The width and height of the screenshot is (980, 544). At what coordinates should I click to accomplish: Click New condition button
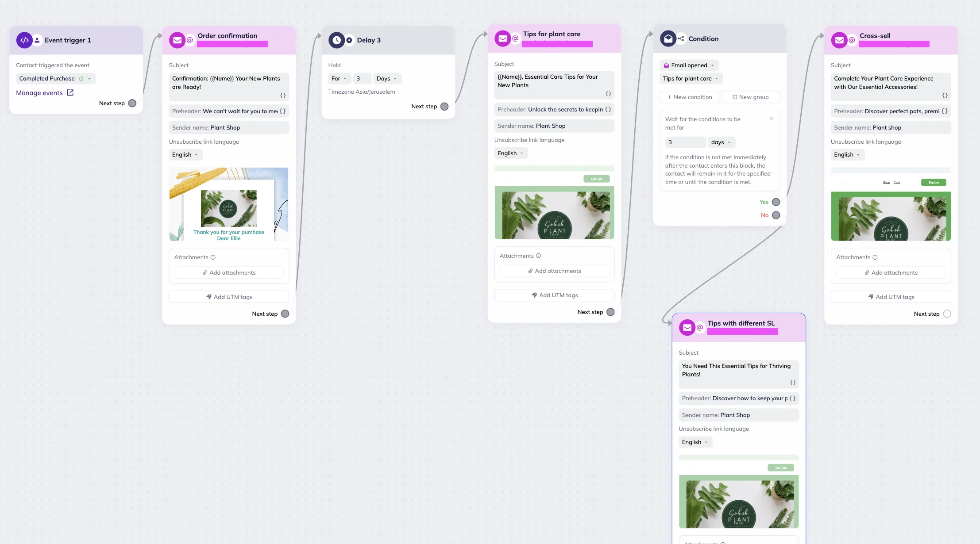690,97
